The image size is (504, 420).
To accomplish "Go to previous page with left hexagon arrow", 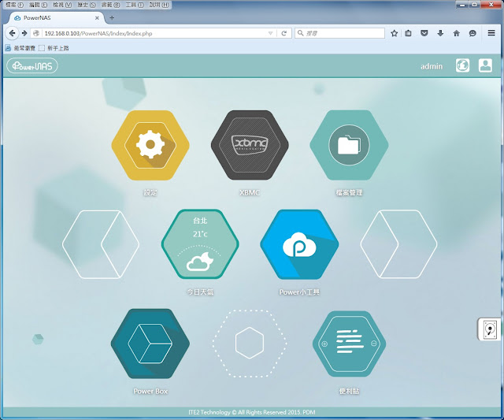I will click(x=101, y=244).
